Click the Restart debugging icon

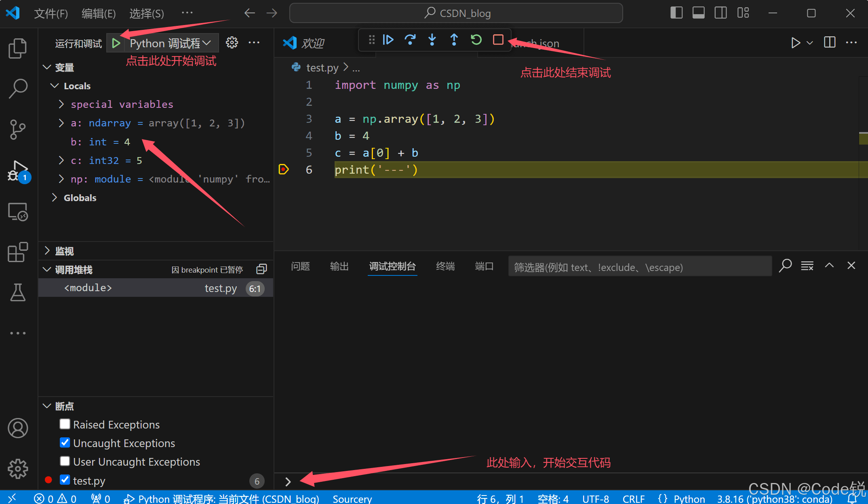pyautogui.click(x=476, y=40)
